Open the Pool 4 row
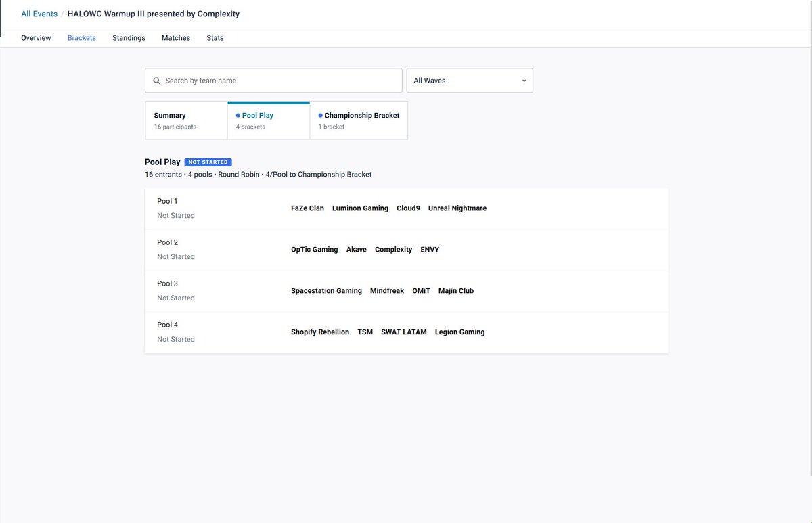This screenshot has width=812, height=523. tap(406, 332)
